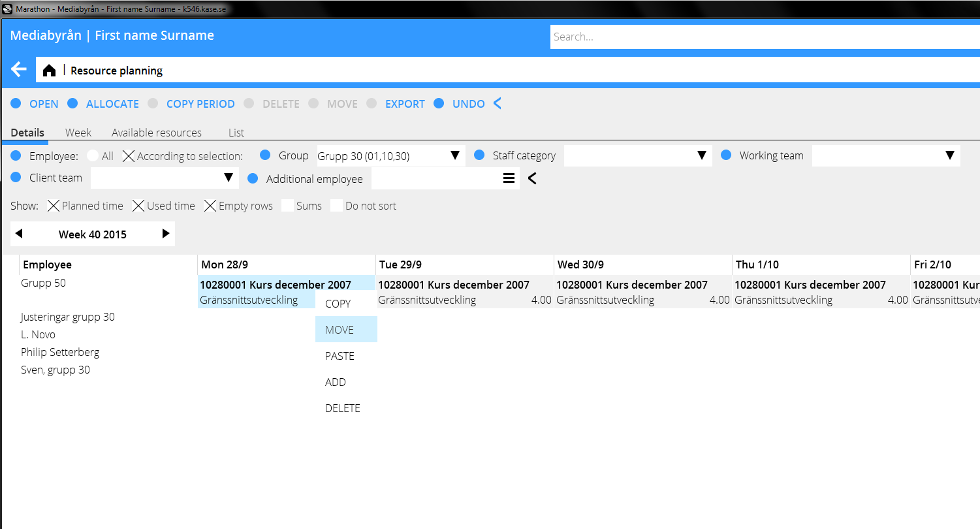This screenshot has height=529, width=980.
Task: Click the chevron beside Additional employee field
Action: (532, 178)
